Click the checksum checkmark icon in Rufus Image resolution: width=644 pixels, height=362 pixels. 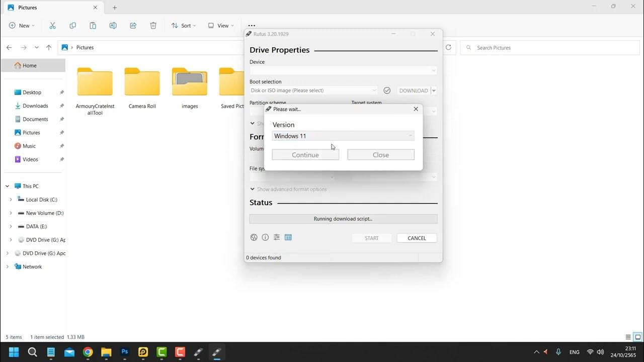(x=387, y=90)
